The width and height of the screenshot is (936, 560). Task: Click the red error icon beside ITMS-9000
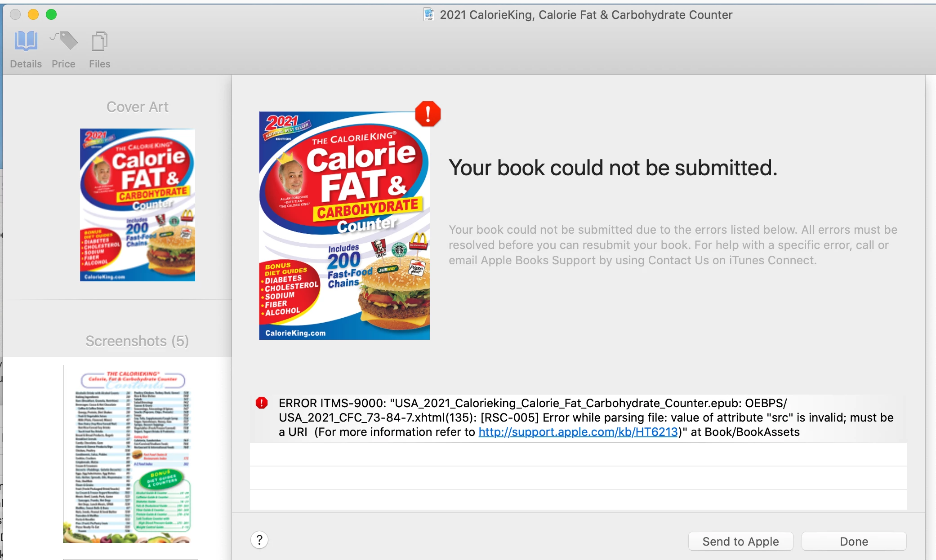[262, 403]
